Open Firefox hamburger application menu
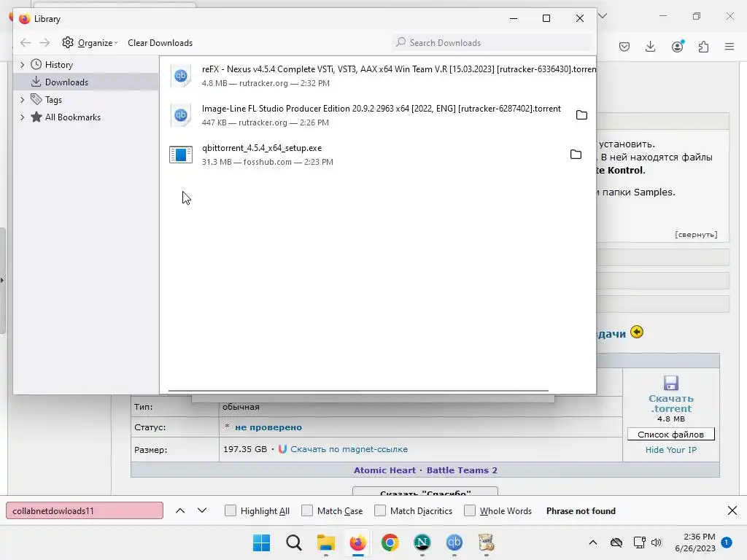This screenshot has height=560, width=747. pyautogui.click(x=729, y=47)
